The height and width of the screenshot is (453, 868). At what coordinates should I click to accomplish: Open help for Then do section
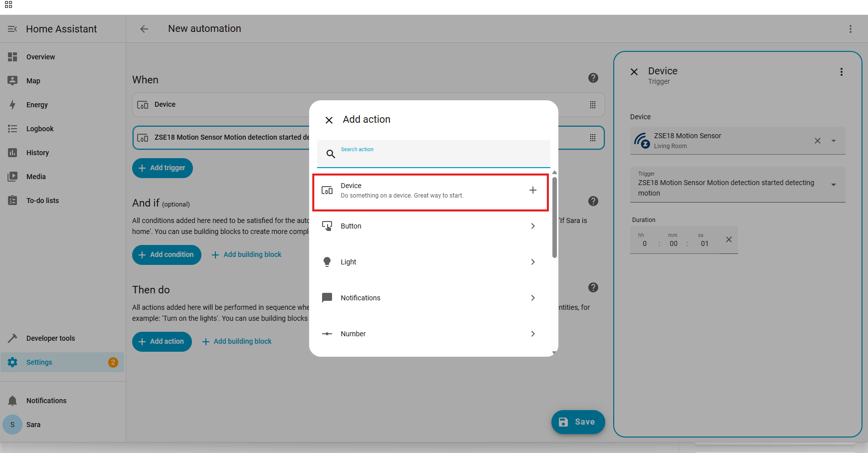[x=593, y=287]
